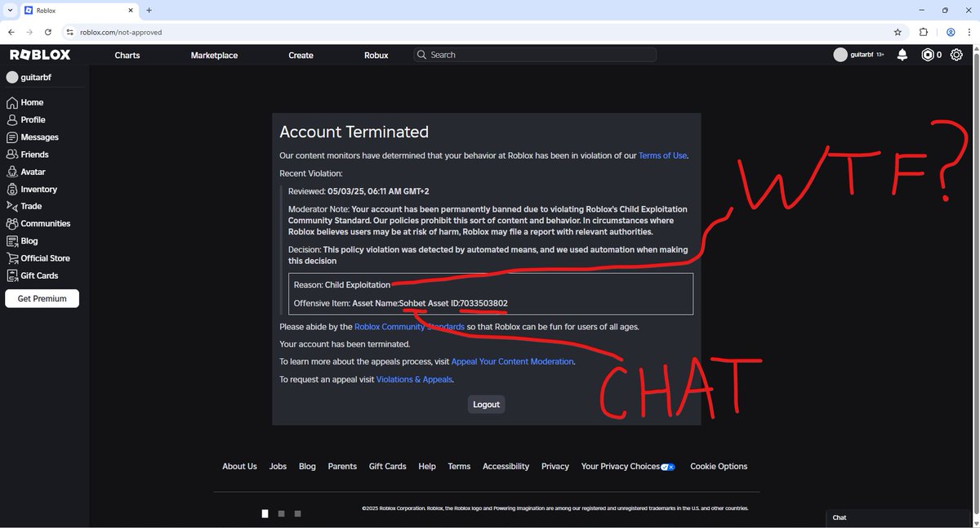Click the Roblox logo in the header
This screenshot has width=980, height=528.
(x=40, y=55)
